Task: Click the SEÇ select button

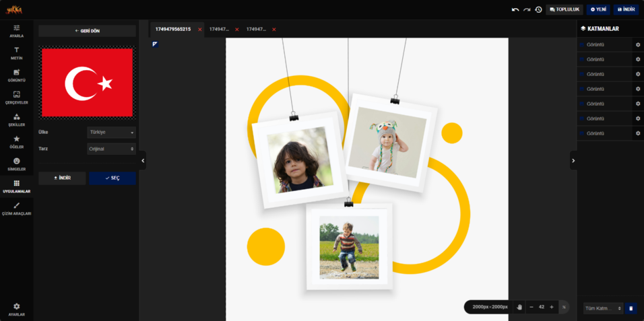Action: click(x=112, y=178)
